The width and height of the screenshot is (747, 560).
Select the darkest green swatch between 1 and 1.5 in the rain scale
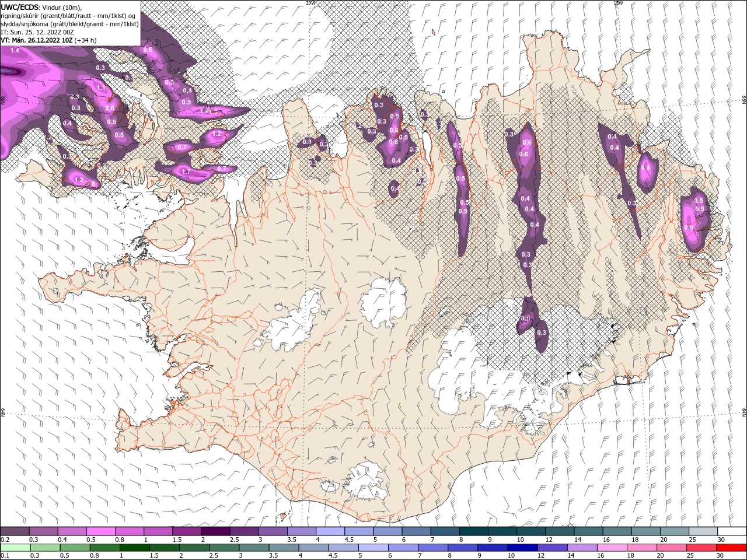pyautogui.click(x=134, y=548)
